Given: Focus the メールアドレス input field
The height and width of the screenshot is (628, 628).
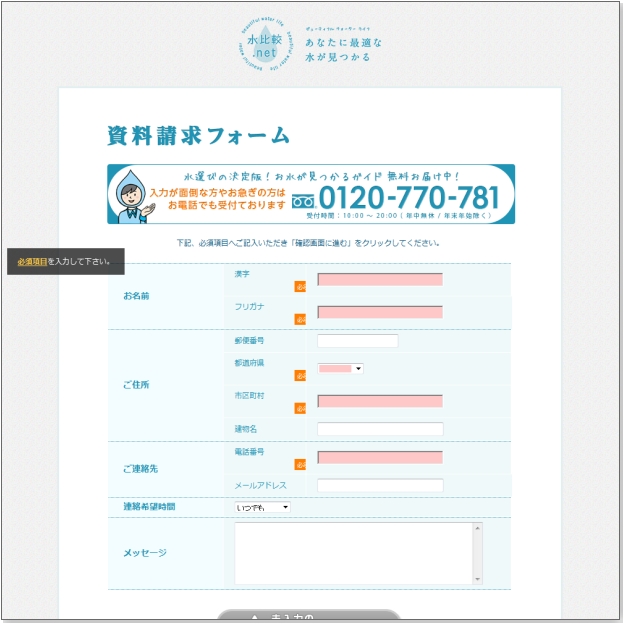Looking at the screenshot, I should [x=382, y=487].
